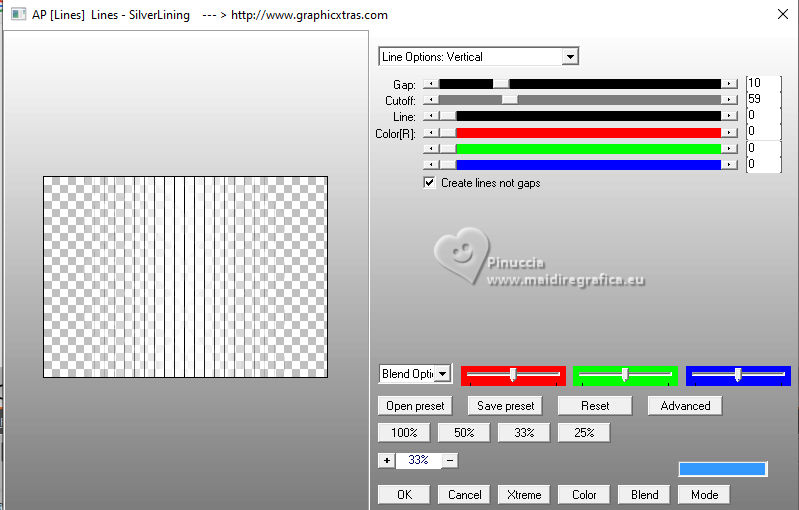799x510 pixels.
Task: Click the blue color slider right arrow
Action: [730, 165]
